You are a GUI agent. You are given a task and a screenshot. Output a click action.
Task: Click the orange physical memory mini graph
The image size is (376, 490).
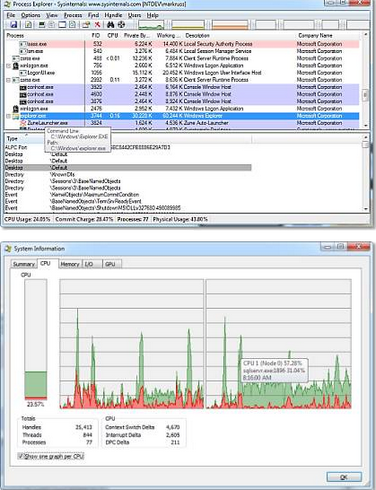[230, 25]
